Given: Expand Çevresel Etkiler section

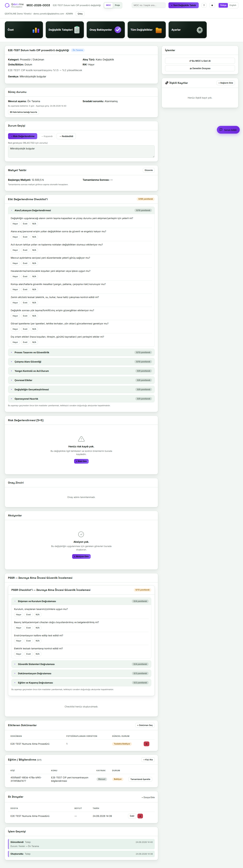Looking at the screenshot, I should (81, 380).
